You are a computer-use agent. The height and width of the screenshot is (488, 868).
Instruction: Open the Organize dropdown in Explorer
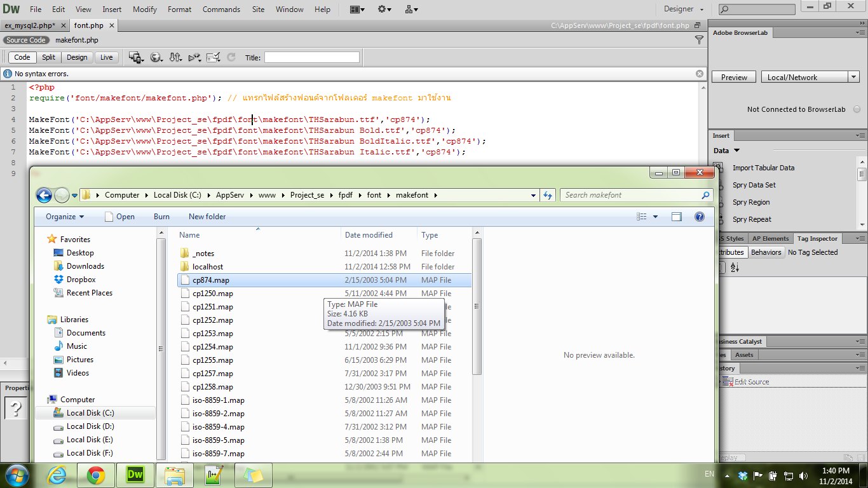point(65,217)
